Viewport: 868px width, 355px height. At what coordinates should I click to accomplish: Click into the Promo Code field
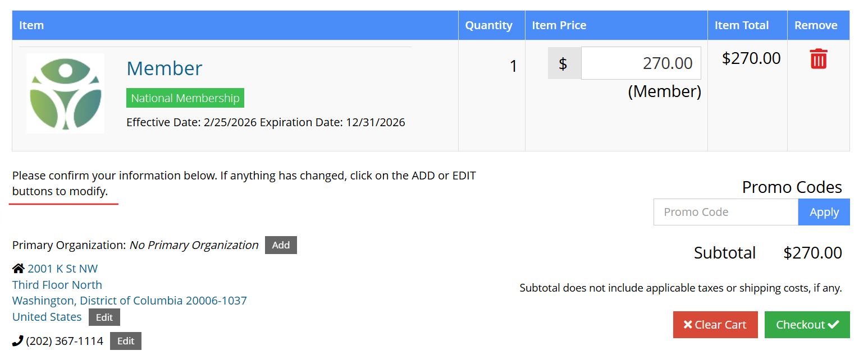pos(725,212)
